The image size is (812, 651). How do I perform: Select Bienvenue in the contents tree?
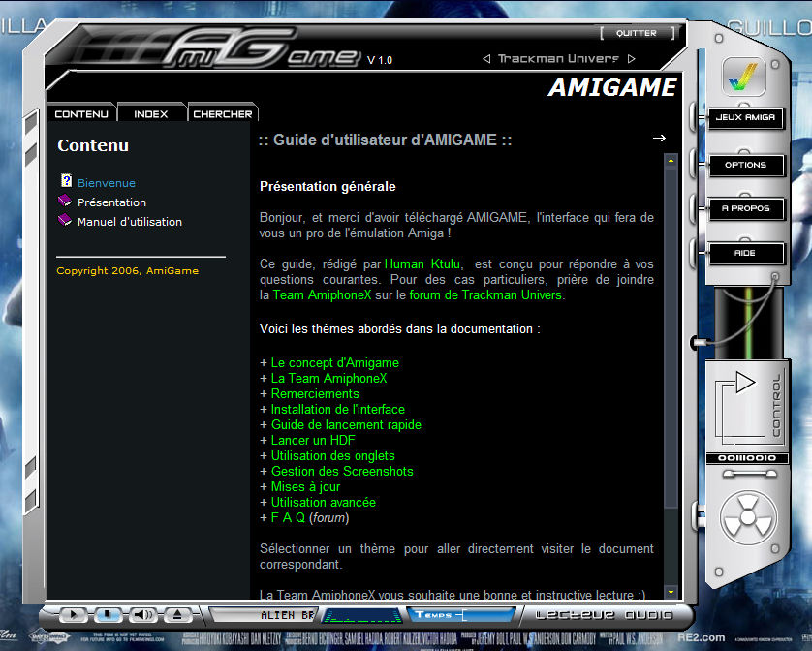[107, 183]
